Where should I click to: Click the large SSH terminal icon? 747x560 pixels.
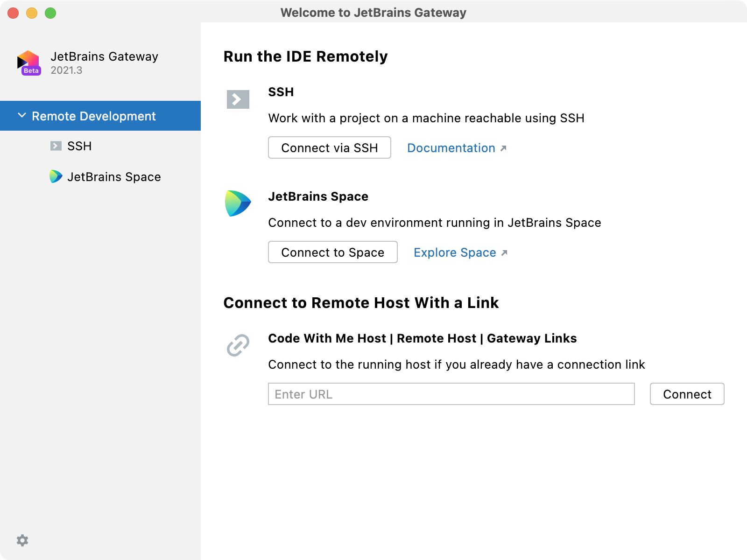pos(238,99)
